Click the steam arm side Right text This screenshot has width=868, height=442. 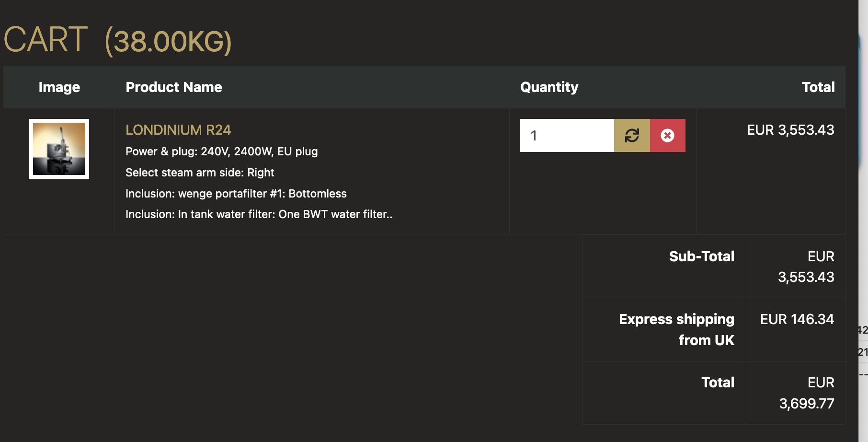click(x=200, y=173)
